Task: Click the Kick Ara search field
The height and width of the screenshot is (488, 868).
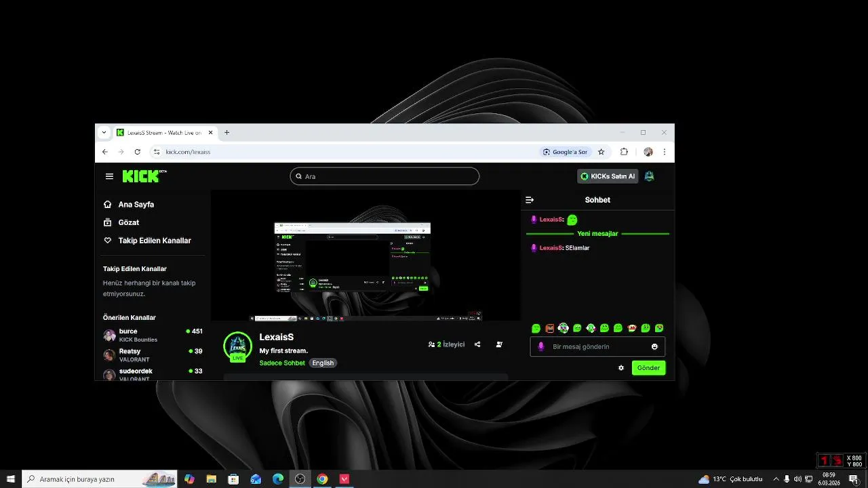Action: tap(384, 176)
